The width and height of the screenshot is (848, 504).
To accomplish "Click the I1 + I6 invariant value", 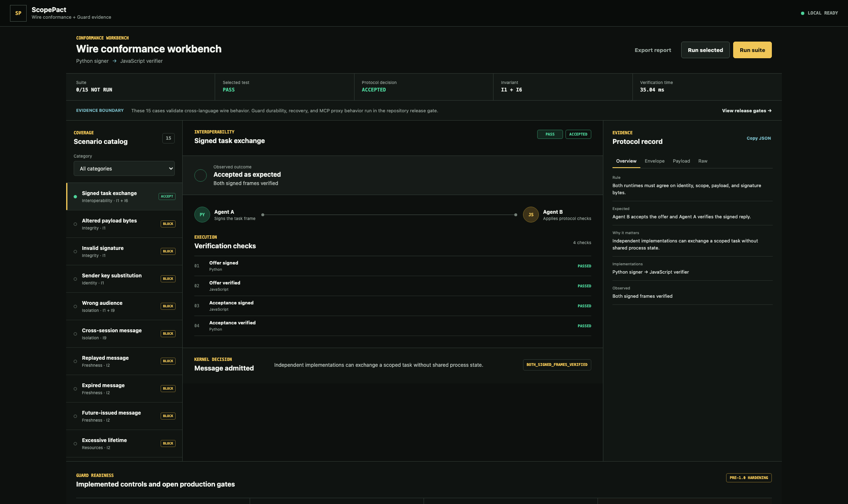I will pos(511,90).
